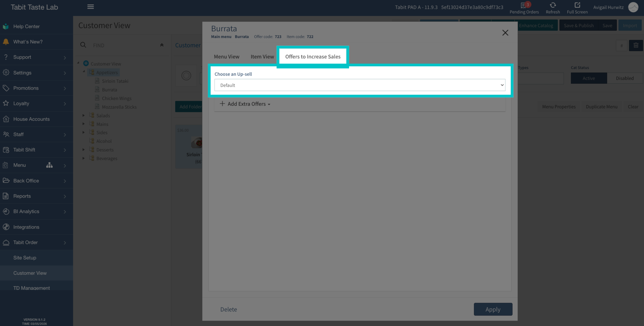
Task: Open Site Setup submenu item
Action: pyautogui.click(x=36, y=258)
